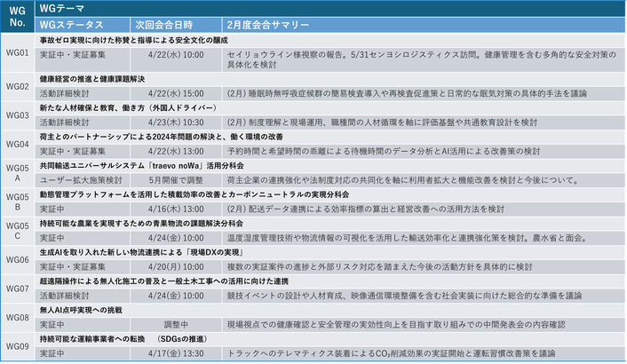Click the '2月度会合サマリー' column header
This screenshot has height=364, width=627.
click(x=424, y=25)
